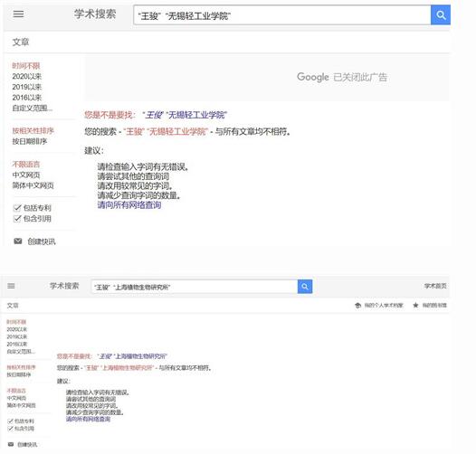Click the envelope icon next to 创建快讯 in the upper page

[18, 241]
